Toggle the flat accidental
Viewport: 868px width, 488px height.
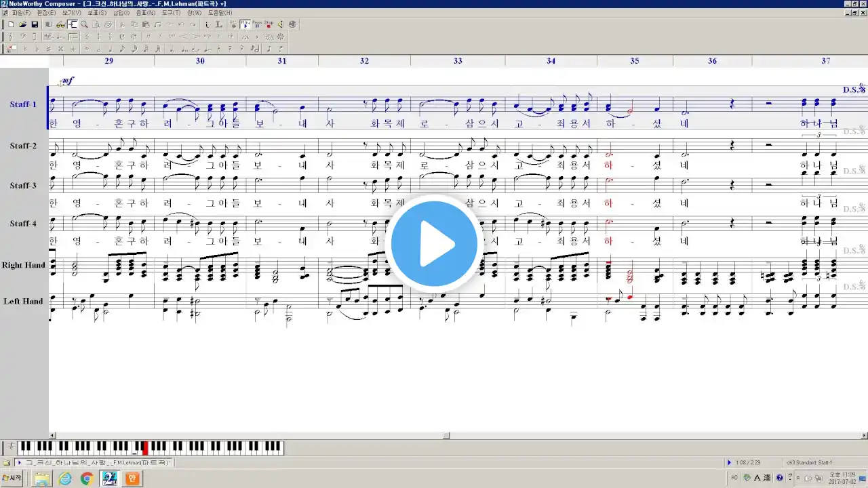point(37,49)
